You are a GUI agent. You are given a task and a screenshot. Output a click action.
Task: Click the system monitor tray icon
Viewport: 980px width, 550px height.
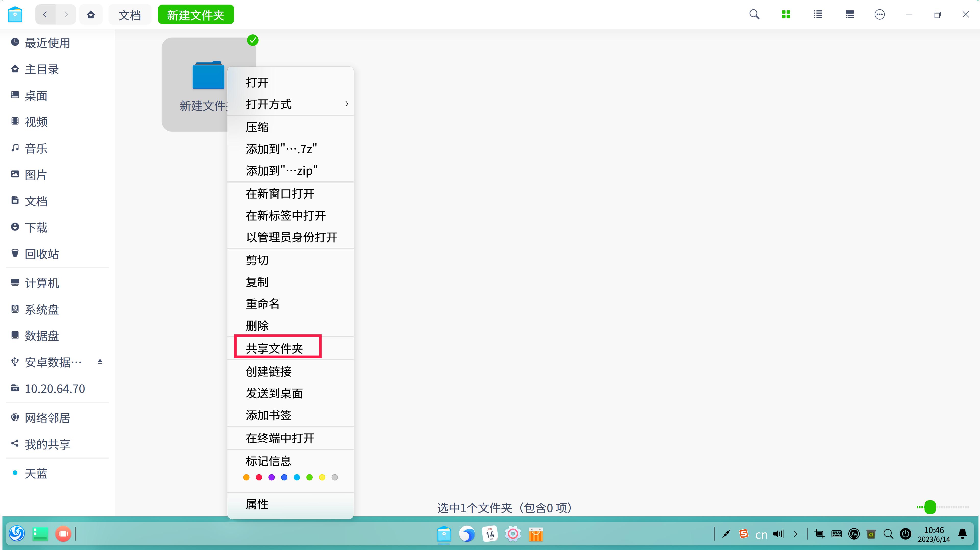pos(854,534)
